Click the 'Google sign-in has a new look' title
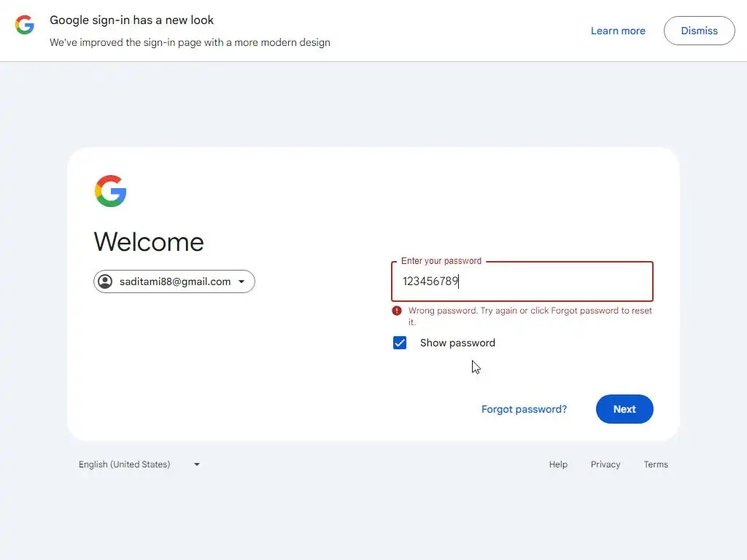Viewport: 747px width, 560px height. pos(131,20)
